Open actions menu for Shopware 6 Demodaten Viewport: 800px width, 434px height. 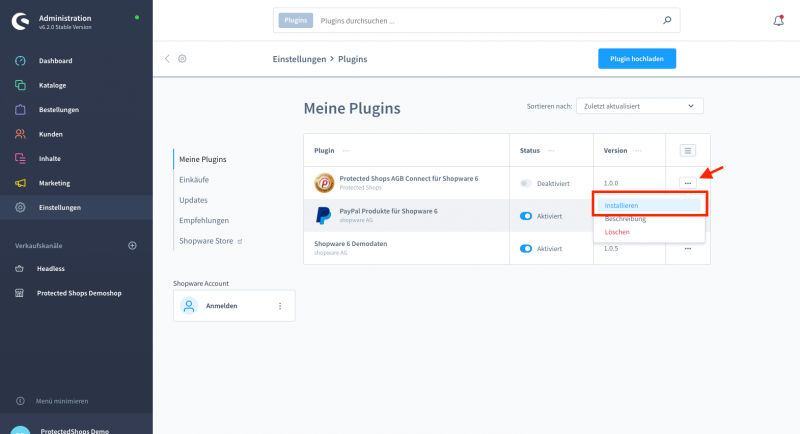coord(688,249)
